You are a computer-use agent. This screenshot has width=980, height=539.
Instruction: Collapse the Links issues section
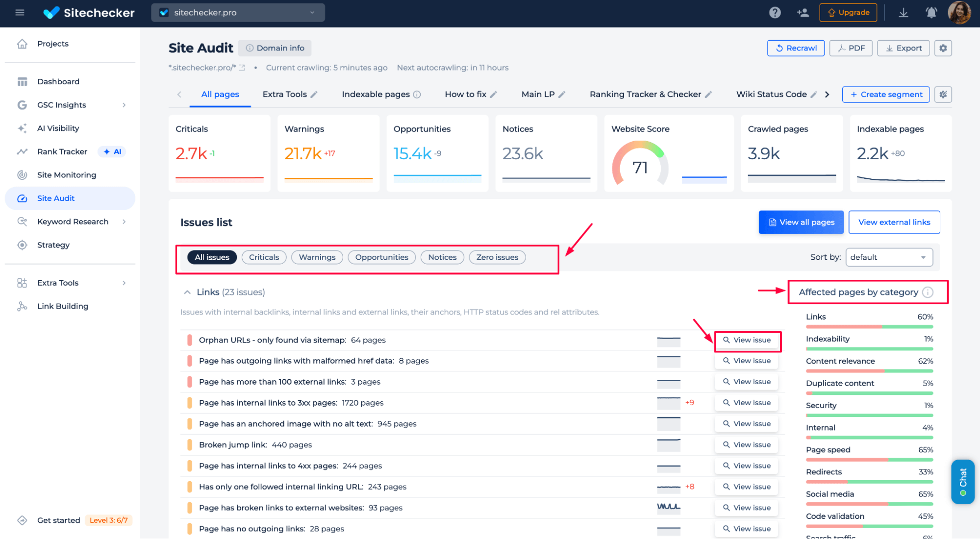coord(187,292)
